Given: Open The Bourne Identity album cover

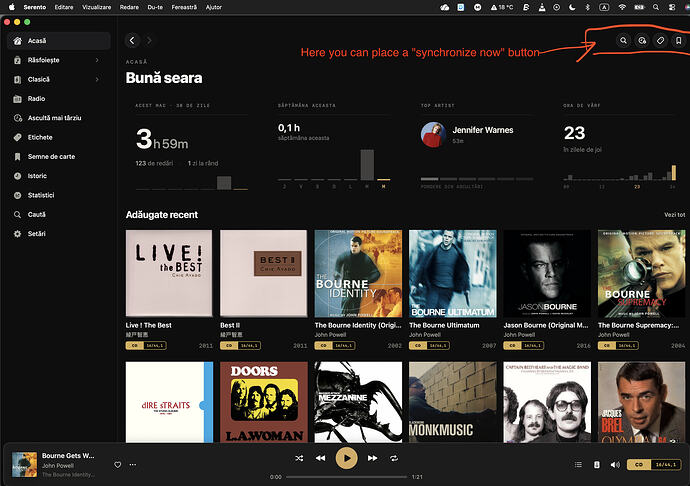Looking at the screenshot, I should (x=358, y=273).
